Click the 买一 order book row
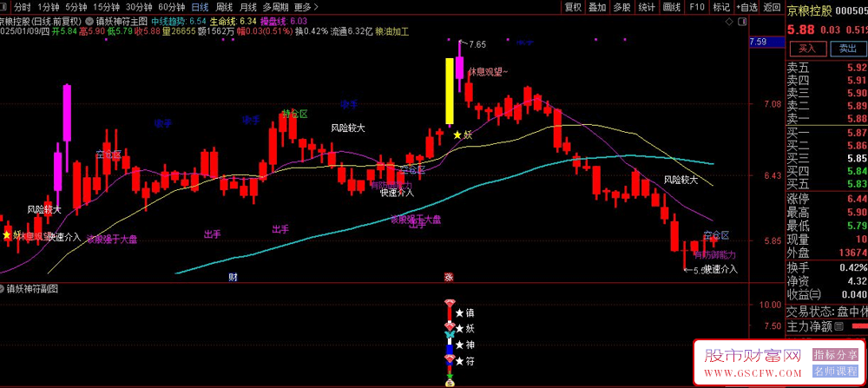Viewport: 868px width, 388px height. (827, 133)
